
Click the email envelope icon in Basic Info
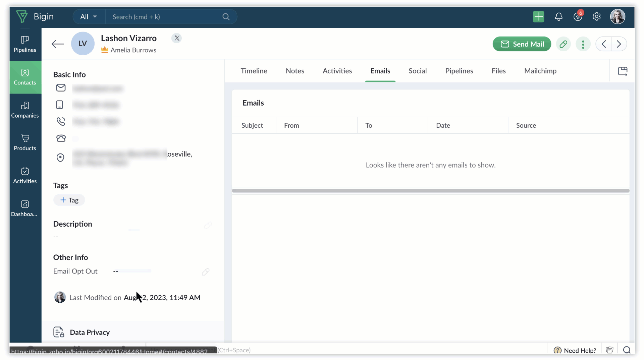[x=61, y=88]
